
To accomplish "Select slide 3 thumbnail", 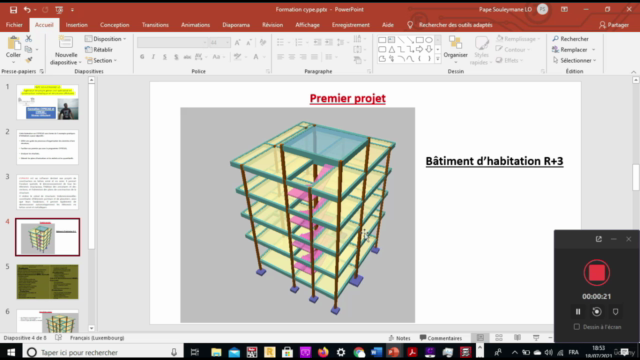I will [x=47, y=192].
